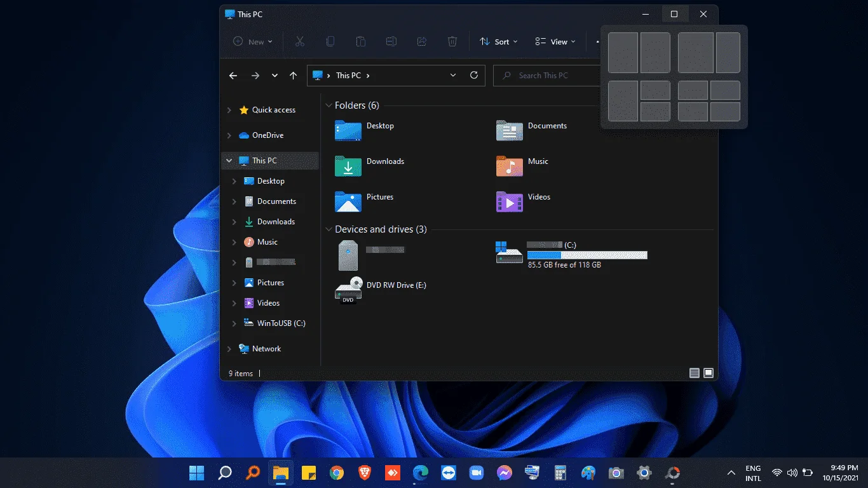Expand OneDrive in navigation pane

pyautogui.click(x=229, y=135)
